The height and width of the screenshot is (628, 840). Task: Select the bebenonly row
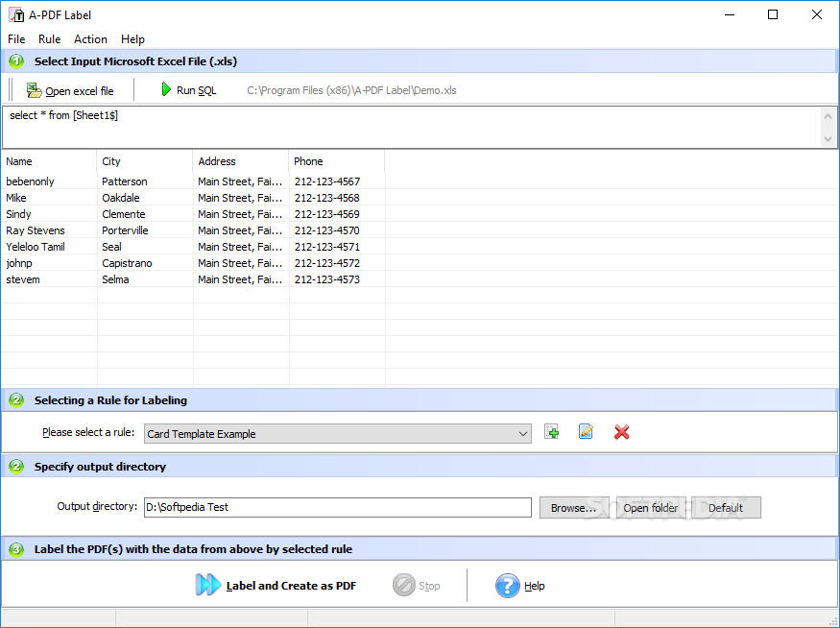(193, 181)
